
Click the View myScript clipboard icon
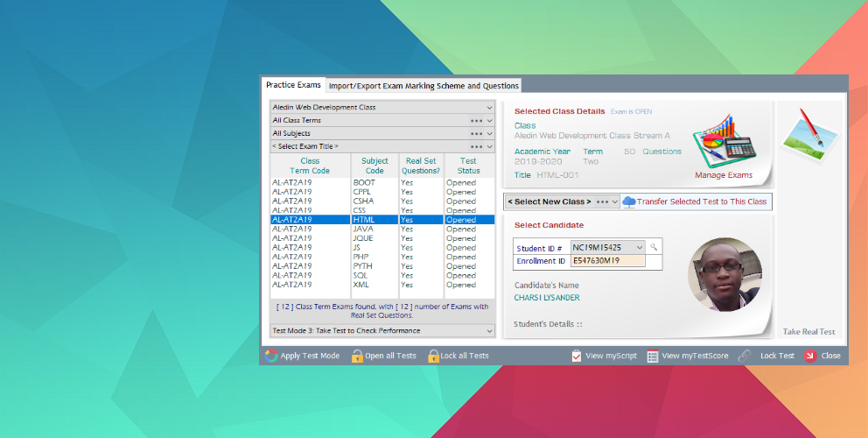(x=577, y=356)
